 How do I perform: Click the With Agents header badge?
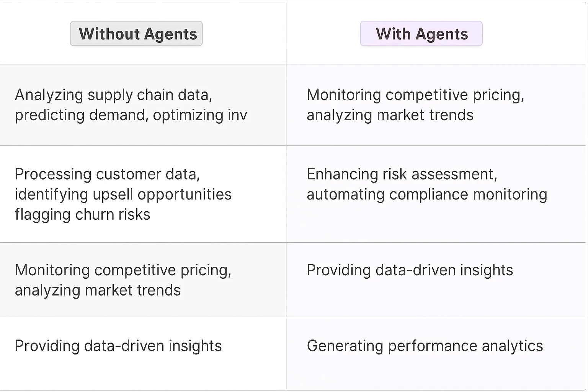click(421, 34)
